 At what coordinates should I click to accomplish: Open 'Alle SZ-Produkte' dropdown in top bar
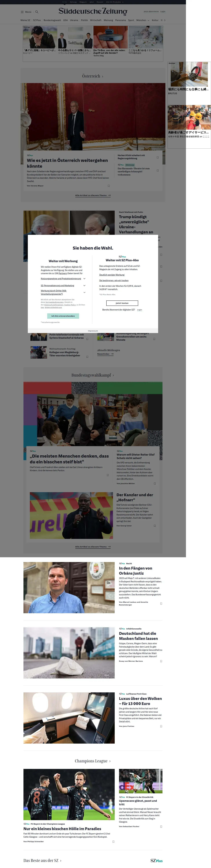tap(115, 2)
